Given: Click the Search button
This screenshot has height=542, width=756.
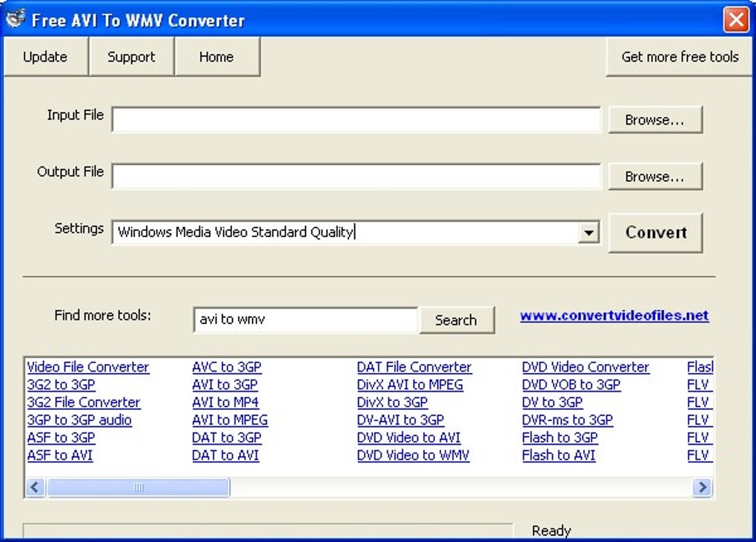Looking at the screenshot, I should coord(456,320).
